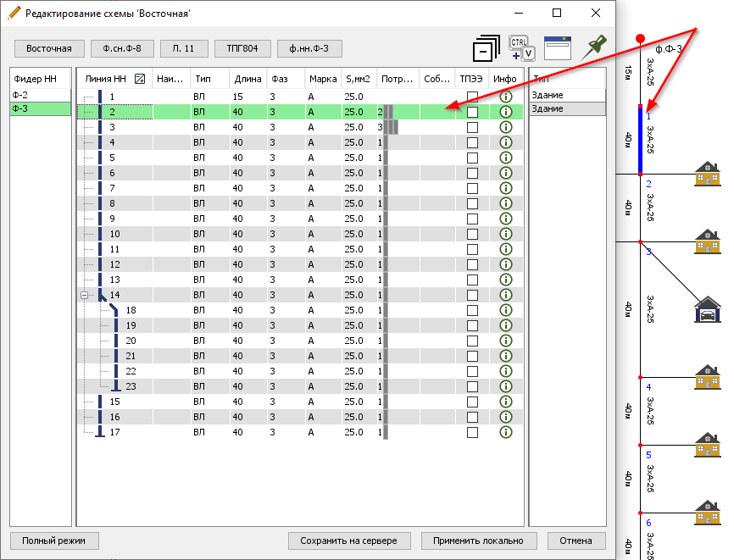The height and width of the screenshot is (560, 734).
Task: Click the Марка column header
Action: tap(323, 79)
